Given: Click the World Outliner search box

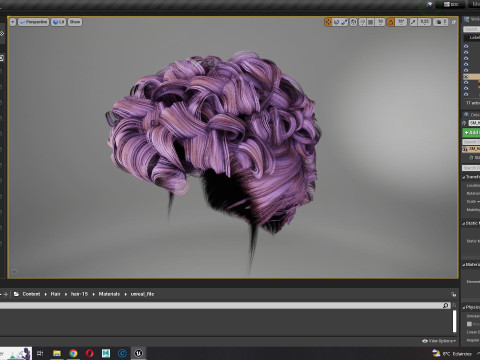Looking at the screenshot, I should (472, 29).
